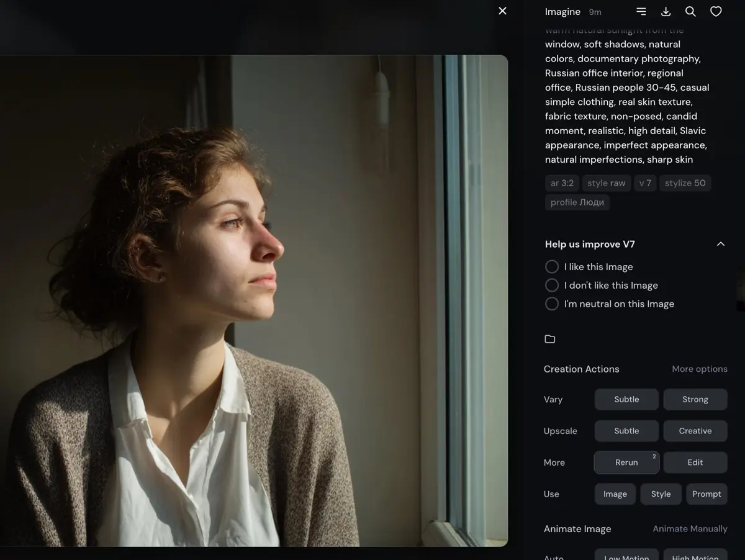Screen dimensions: 745x560
Task: Click the generated portrait image
Action: 253,300
